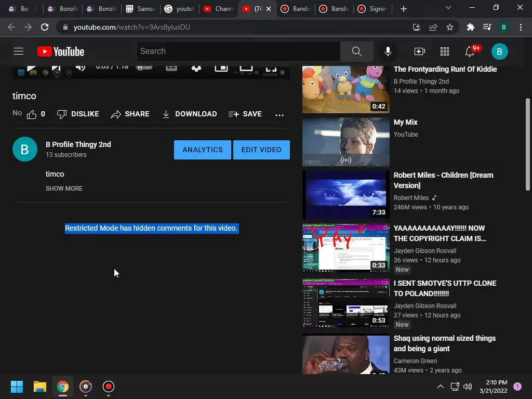Open the YouTube apps grid
The height and width of the screenshot is (399, 532).
(x=445, y=51)
